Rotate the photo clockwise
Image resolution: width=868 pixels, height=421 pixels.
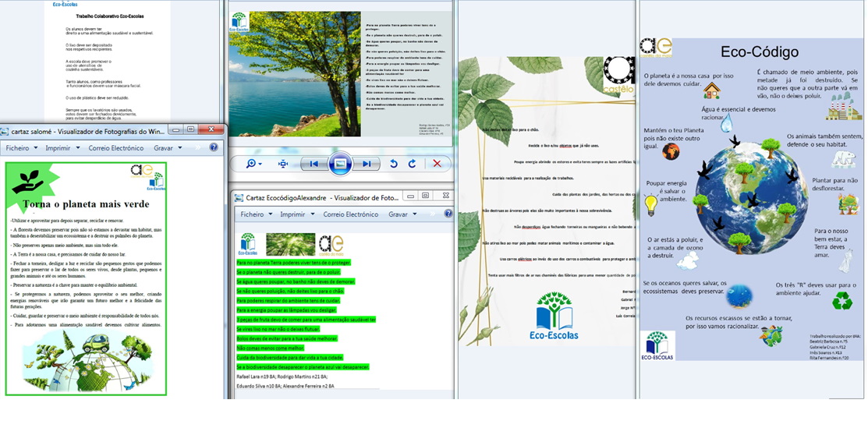[x=413, y=164]
